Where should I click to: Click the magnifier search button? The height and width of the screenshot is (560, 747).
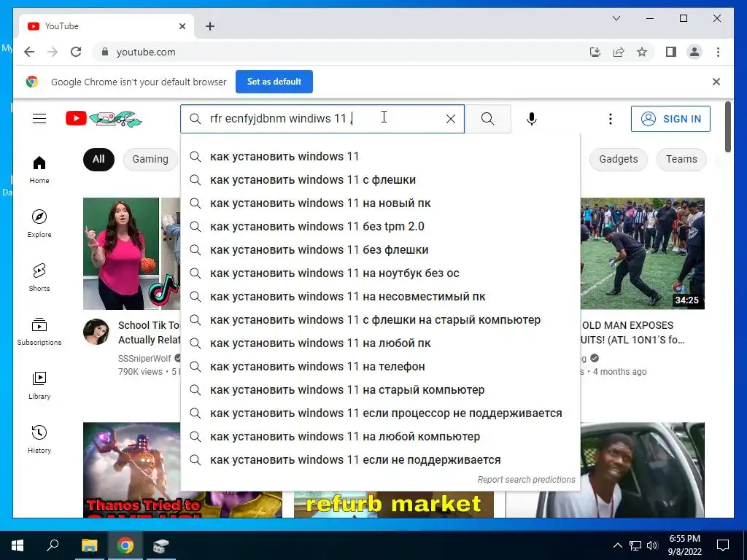pos(488,119)
